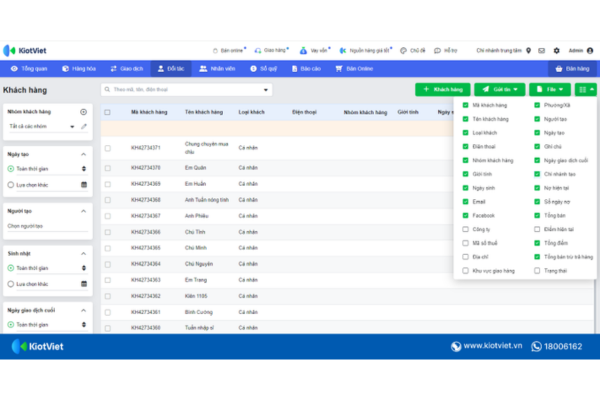Open the settings gear icon
Image resolution: width=600 pixels, height=400 pixels.
coord(556,51)
